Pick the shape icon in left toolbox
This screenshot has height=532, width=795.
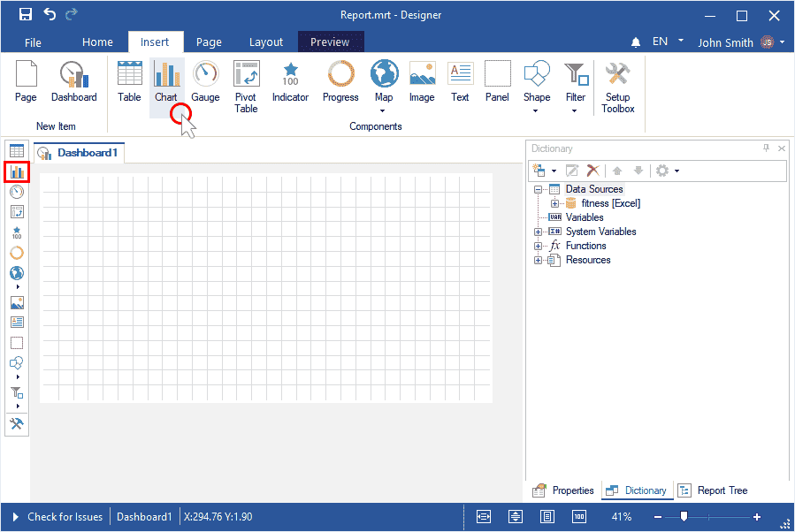[17, 363]
